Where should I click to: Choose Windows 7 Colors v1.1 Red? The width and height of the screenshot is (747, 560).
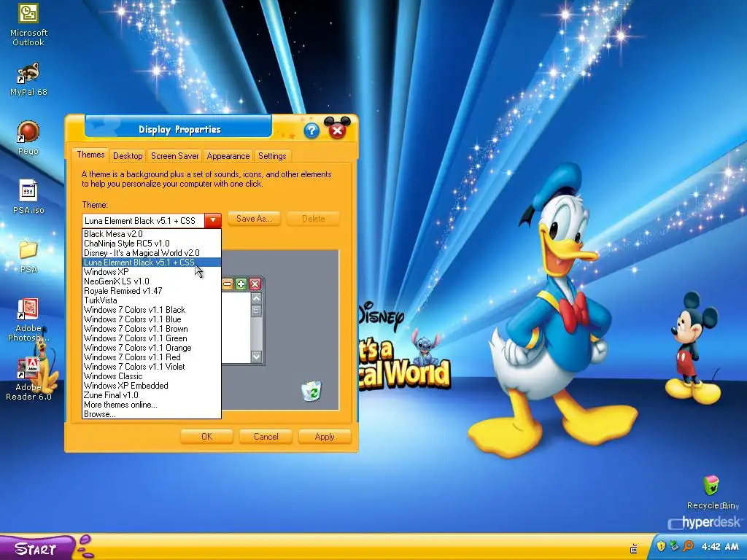pos(152,357)
